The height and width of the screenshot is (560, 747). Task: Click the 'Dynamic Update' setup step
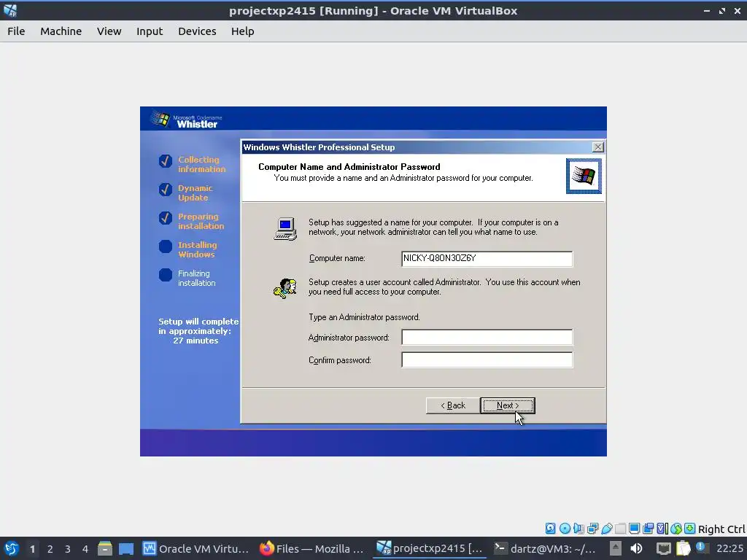coord(196,192)
